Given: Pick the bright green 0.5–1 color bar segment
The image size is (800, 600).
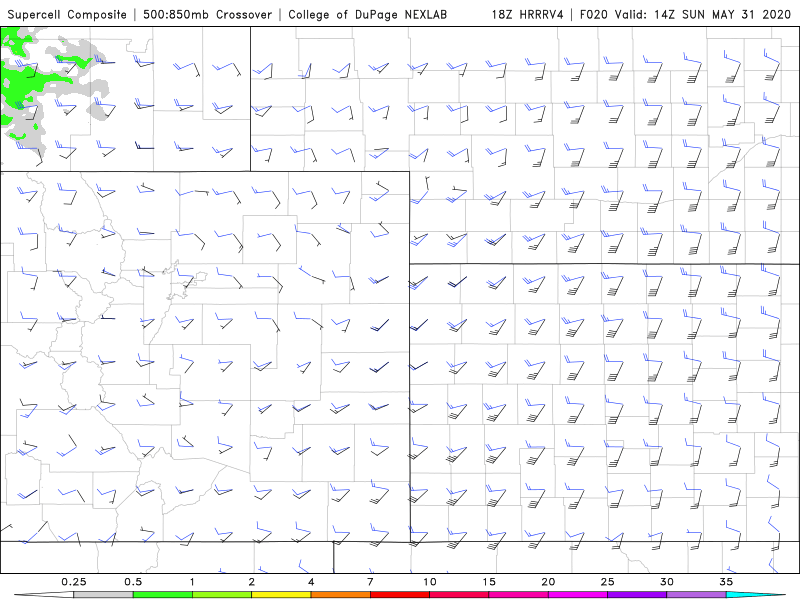Looking at the screenshot, I should (x=163, y=595).
